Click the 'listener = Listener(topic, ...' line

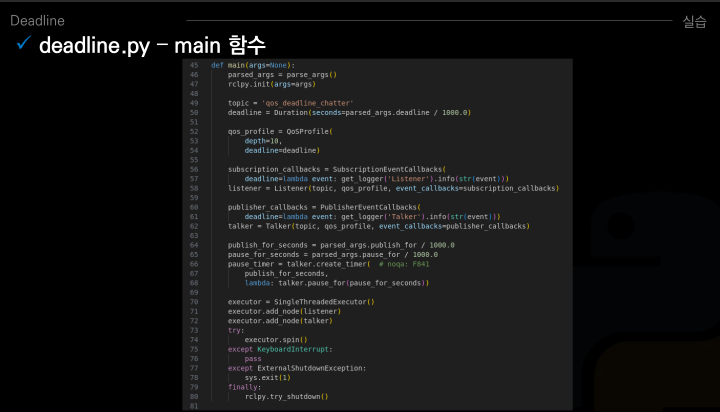point(393,188)
